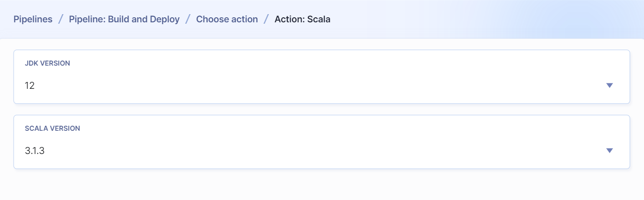Image resolution: width=644 pixels, height=200 pixels.
Task: Open the Scala version dropdown arrow
Action: [610, 150]
